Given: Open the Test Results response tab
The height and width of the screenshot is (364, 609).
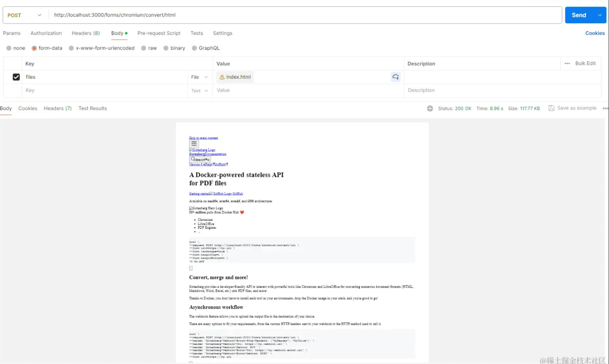Looking at the screenshot, I should 93,108.
